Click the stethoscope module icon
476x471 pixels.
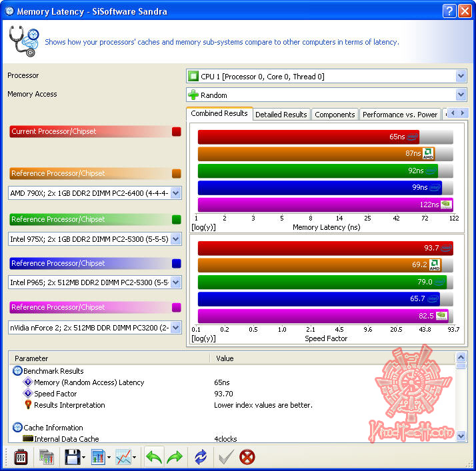[x=24, y=41]
